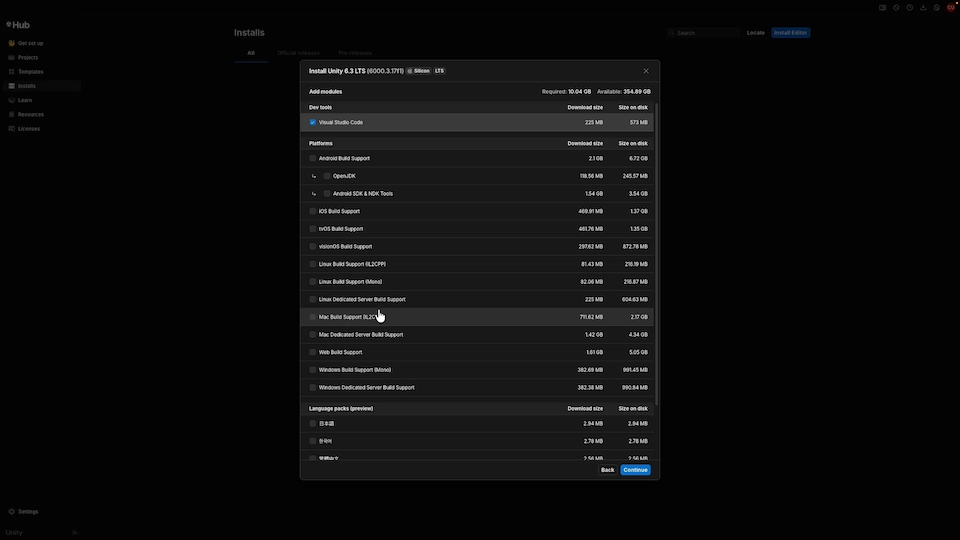Switch to Pre-releases tab
The height and width of the screenshot is (540, 960).
click(355, 53)
